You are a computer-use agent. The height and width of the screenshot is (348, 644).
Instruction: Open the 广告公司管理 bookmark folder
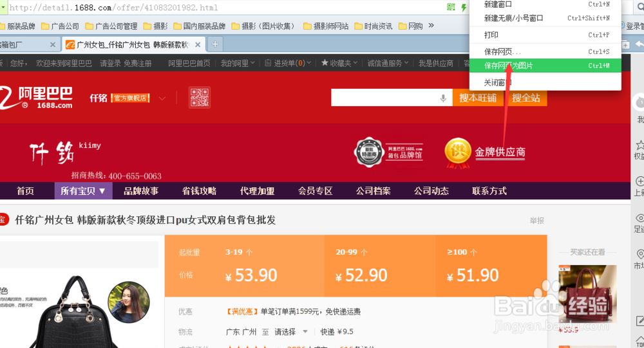point(111,26)
